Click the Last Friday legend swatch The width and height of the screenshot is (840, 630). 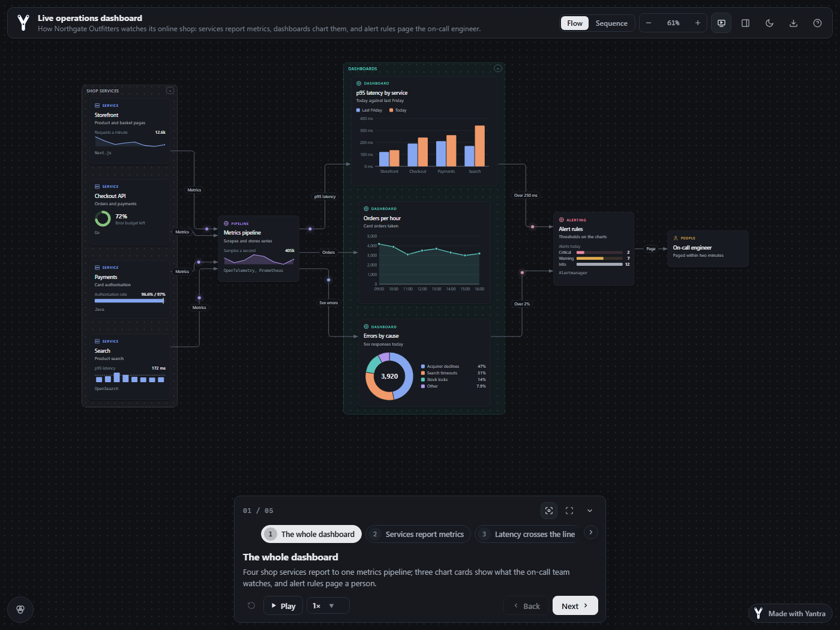[x=358, y=110]
